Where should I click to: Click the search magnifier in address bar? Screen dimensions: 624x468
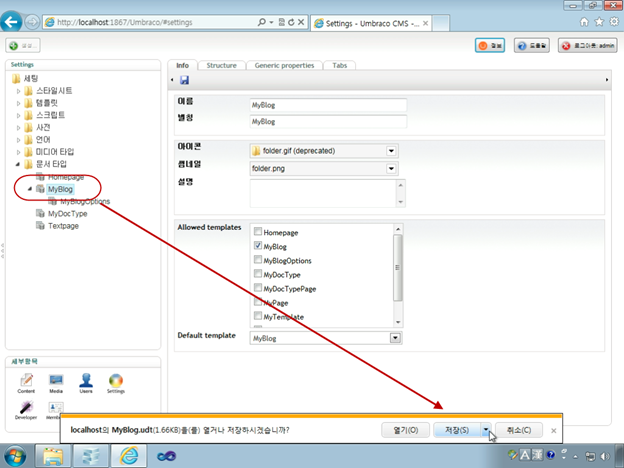click(261, 22)
